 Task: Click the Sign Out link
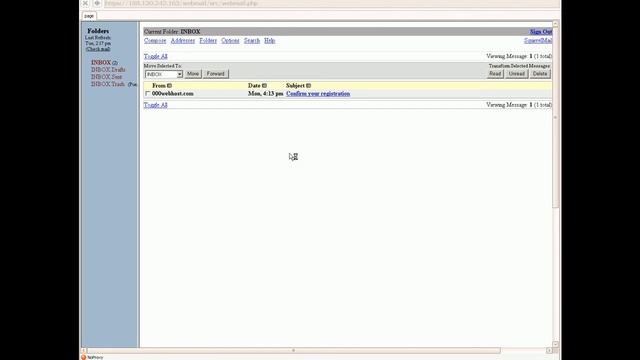pyautogui.click(x=541, y=32)
